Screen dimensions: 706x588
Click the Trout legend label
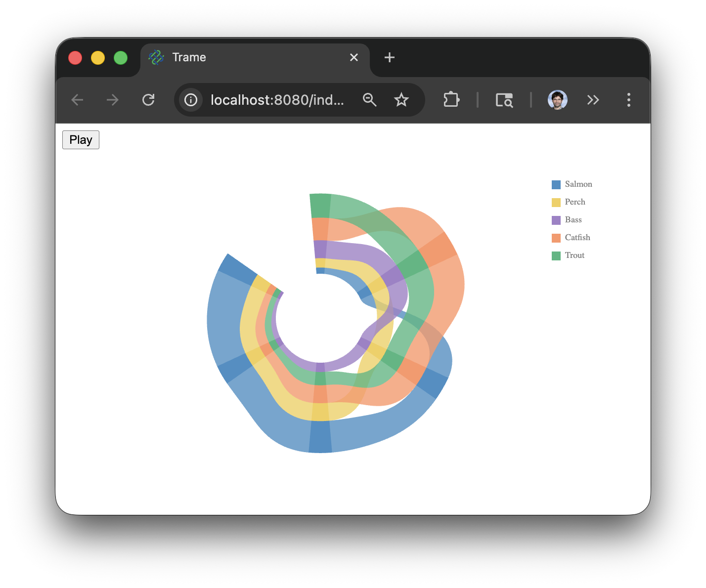[x=574, y=255]
